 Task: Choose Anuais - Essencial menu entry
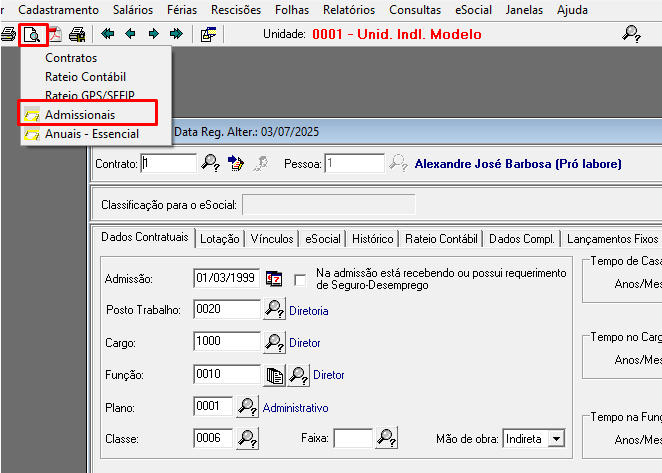tap(92, 134)
